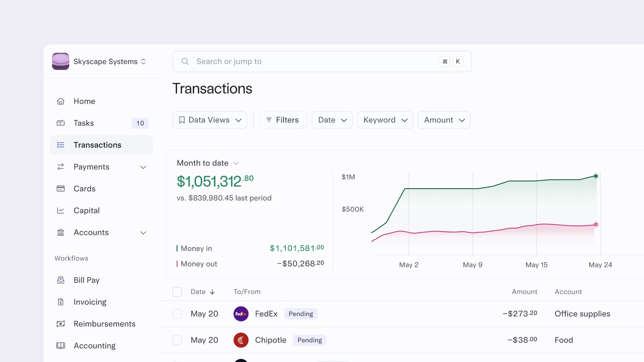Image resolution: width=644 pixels, height=362 pixels.
Task: Open the Cards icon in sidebar
Action: 61,189
